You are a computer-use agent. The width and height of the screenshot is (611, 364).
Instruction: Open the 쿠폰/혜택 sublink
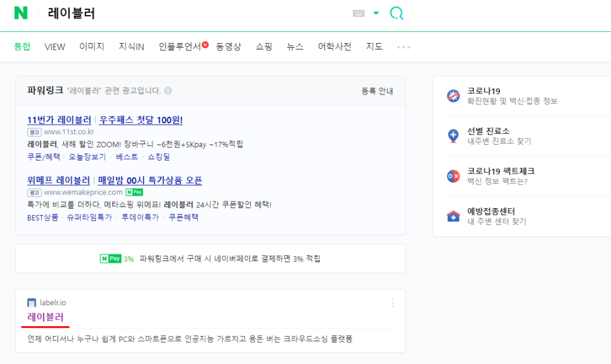tap(44, 157)
